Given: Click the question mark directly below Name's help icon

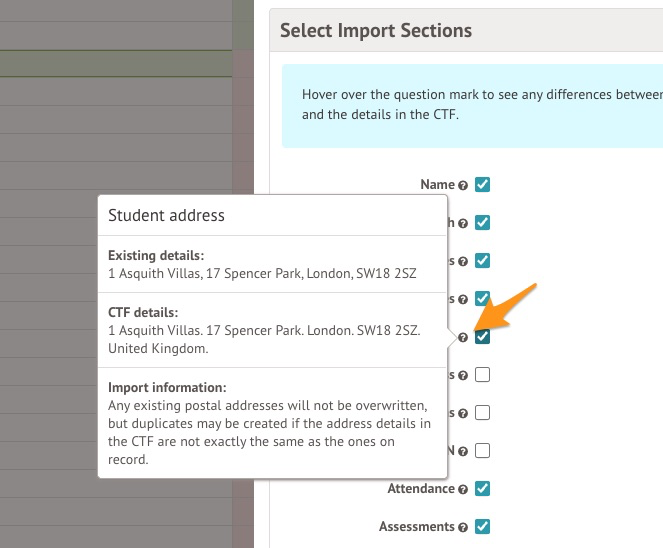Looking at the screenshot, I should click(x=463, y=223).
